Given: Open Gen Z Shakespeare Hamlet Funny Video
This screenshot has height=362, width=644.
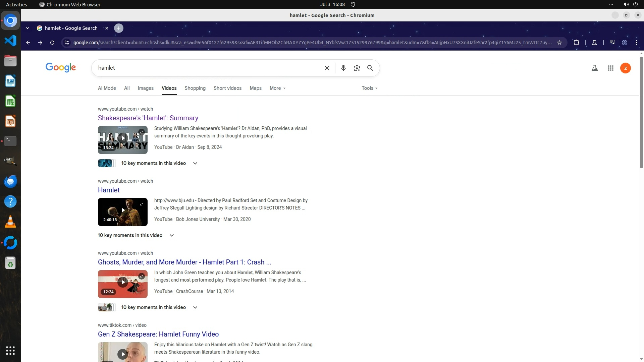Looking at the screenshot, I should pos(158,334).
